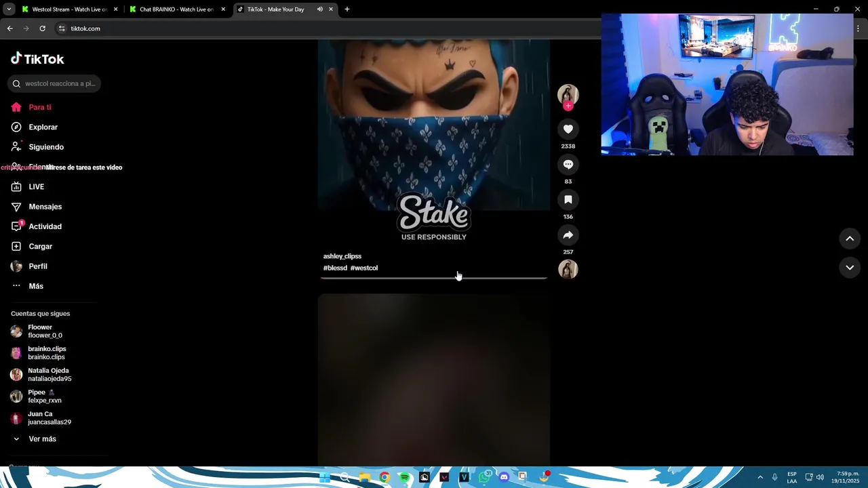Go to the previous video with the up chevron

(x=850, y=239)
